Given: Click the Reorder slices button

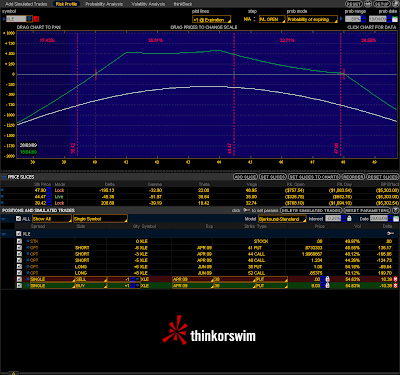Looking at the screenshot, I should point(353,177).
